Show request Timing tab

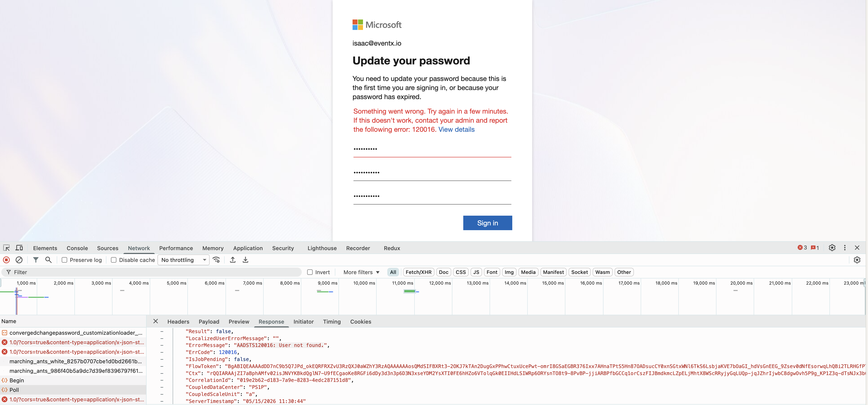(x=331, y=322)
